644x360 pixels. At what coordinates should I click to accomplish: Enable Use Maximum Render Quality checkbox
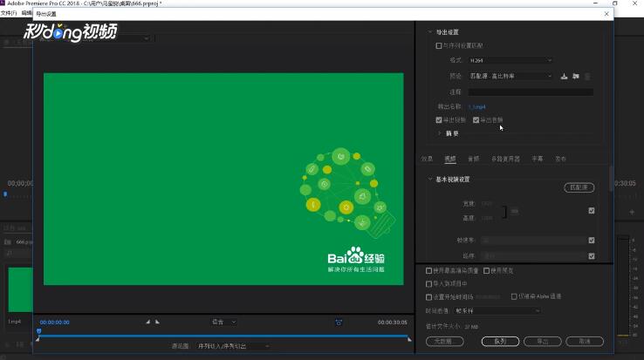428,270
